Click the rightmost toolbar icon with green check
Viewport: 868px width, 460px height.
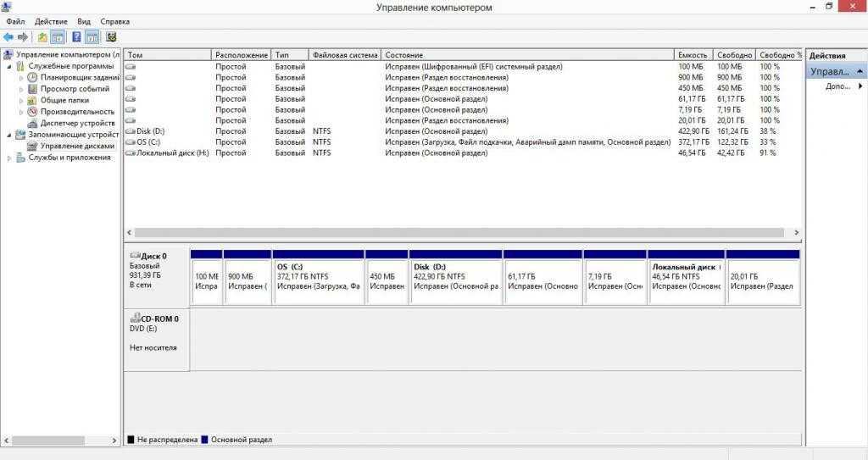(x=111, y=37)
